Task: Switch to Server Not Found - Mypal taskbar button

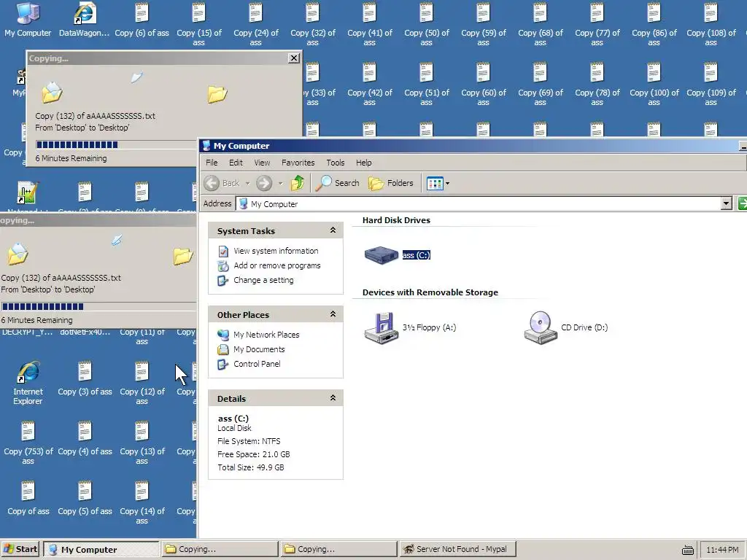Action: pyautogui.click(x=458, y=549)
